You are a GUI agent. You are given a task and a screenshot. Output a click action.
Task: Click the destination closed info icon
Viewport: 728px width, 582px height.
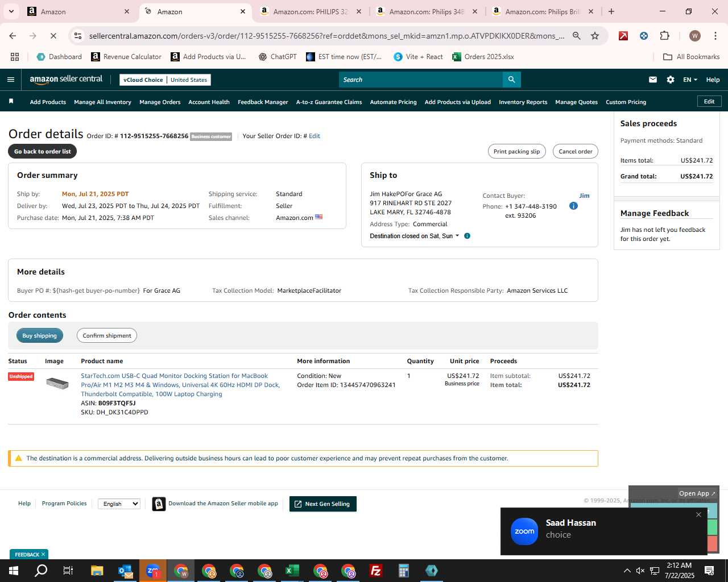tap(467, 236)
